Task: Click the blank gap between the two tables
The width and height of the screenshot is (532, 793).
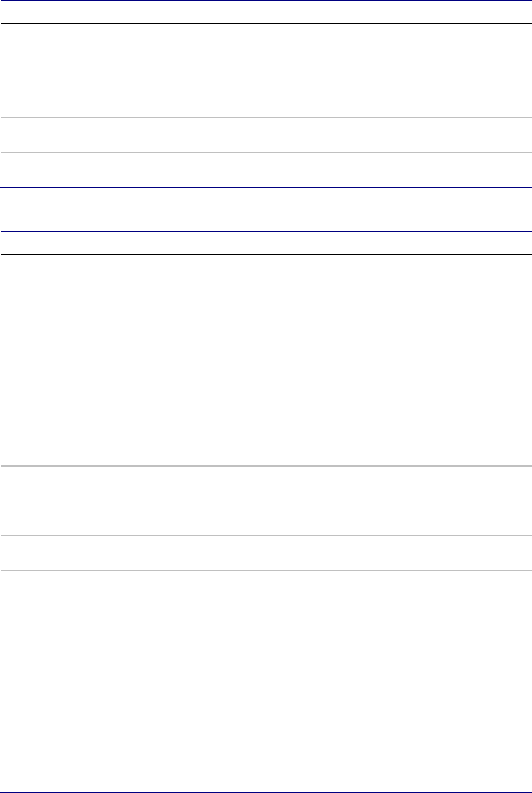Action: tap(266, 210)
